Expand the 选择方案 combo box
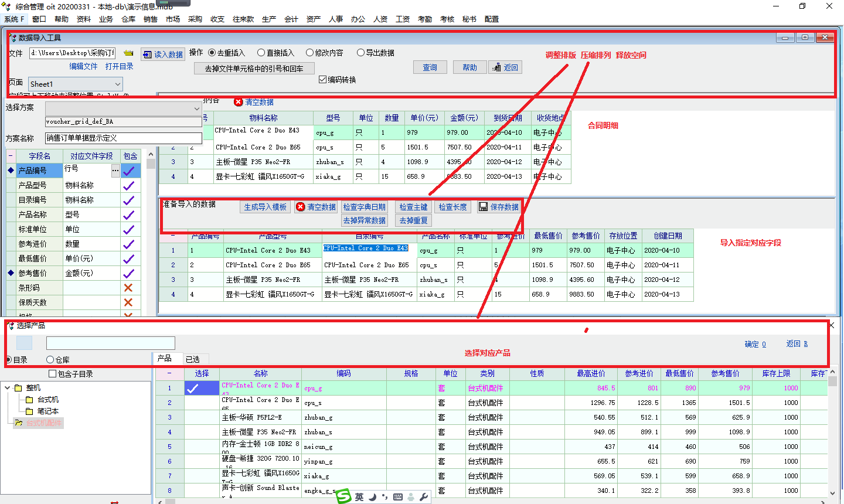The height and width of the screenshot is (504, 844). coord(196,109)
